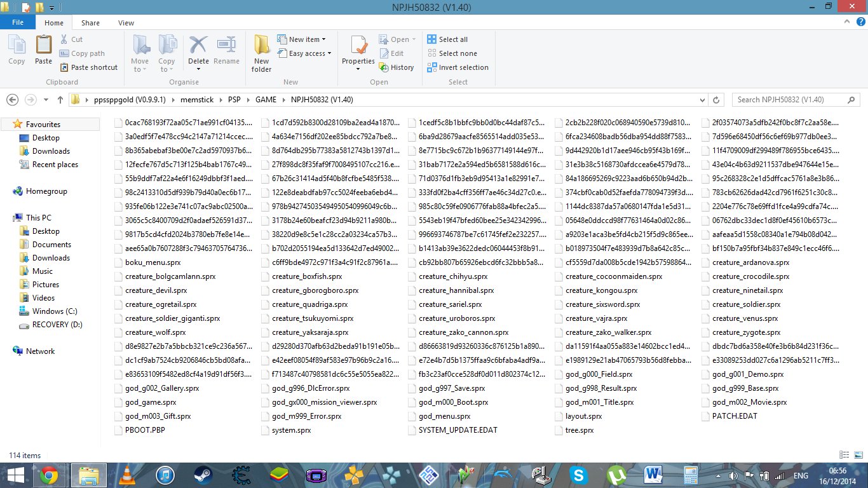Click Select all in ribbon

pos(447,39)
